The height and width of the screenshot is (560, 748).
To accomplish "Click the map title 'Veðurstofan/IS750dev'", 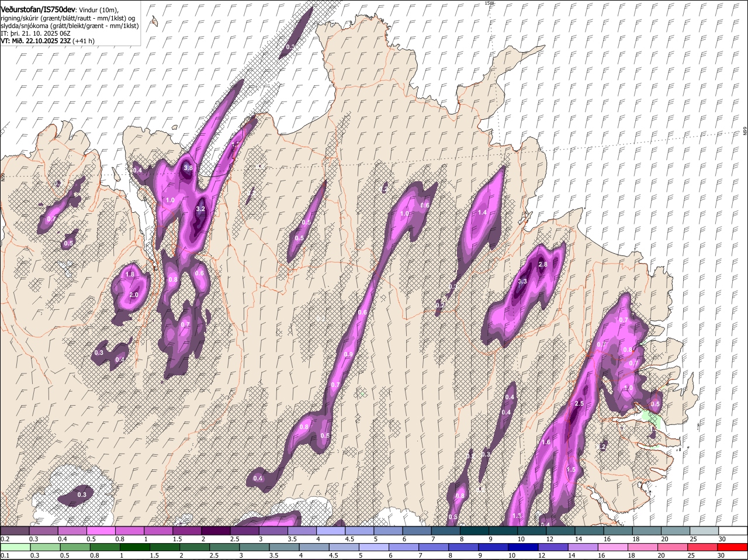I will [x=38, y=9].
